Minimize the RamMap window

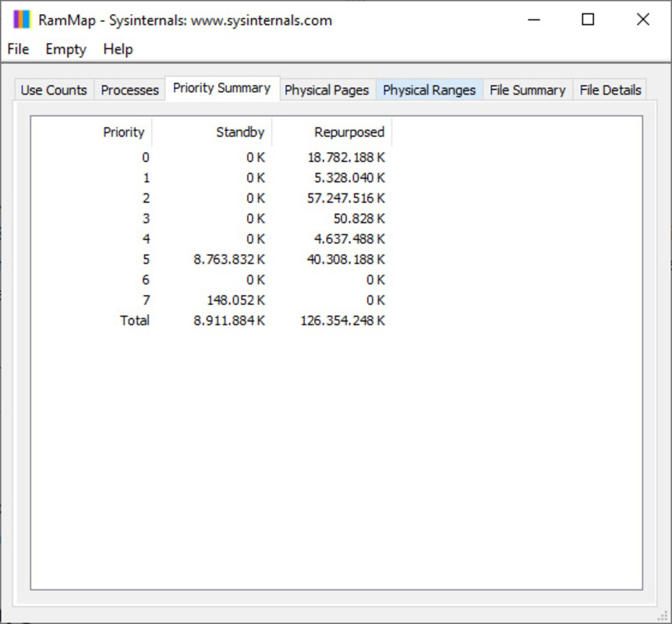click(533, 19)
